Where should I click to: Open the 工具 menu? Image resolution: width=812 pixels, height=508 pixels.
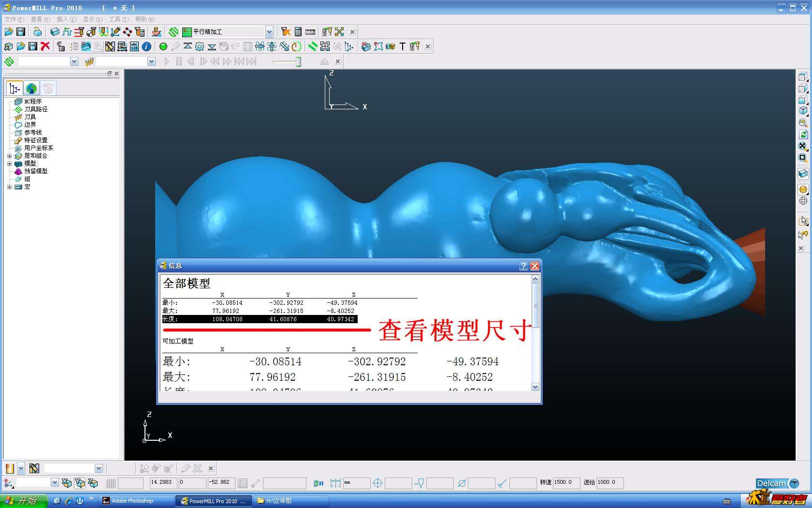118,19
